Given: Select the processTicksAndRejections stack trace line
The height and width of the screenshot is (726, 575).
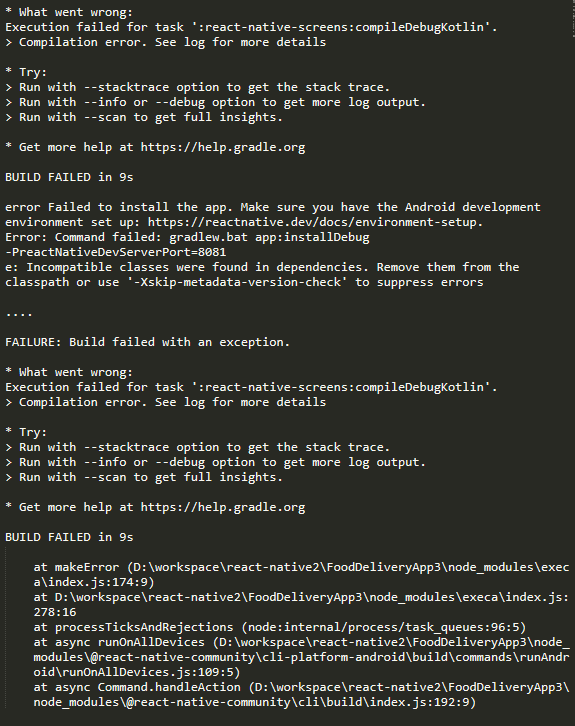Looking at the screenshot, I should [280, 627].
